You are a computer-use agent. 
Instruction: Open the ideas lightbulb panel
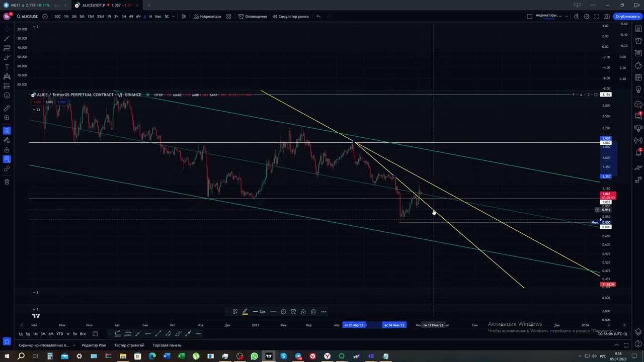pyautogui.click(x=638, y=89)
